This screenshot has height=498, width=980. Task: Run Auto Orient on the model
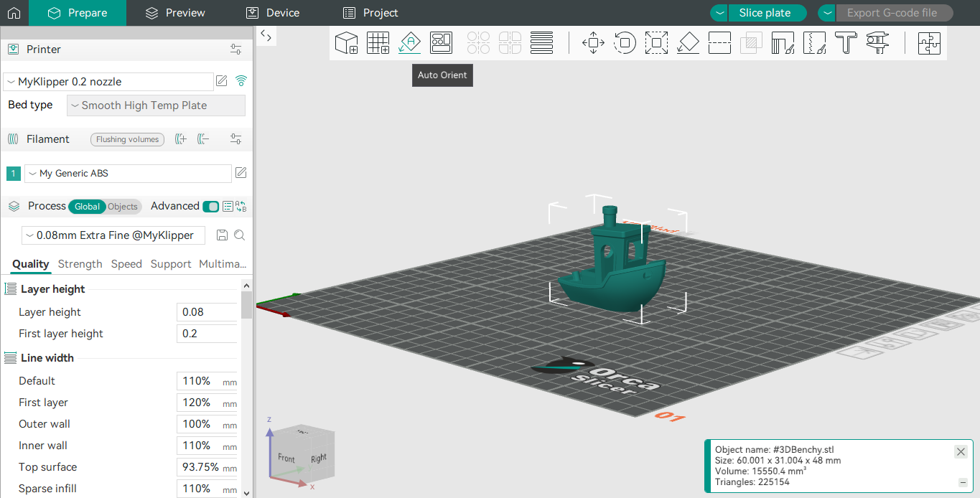tap(410, 43)
